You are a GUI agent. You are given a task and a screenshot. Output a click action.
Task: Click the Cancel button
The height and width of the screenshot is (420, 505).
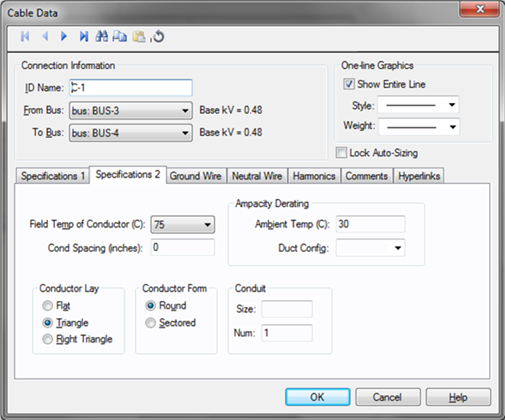click(387, 397)
